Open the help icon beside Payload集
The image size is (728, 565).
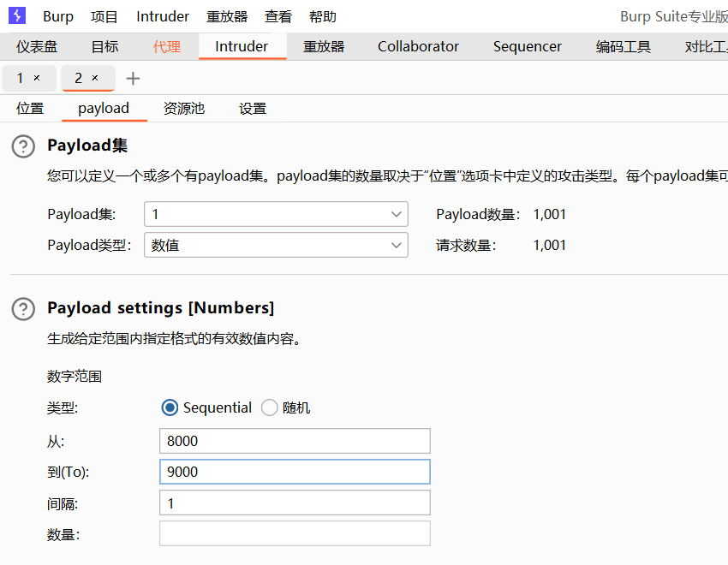point(23,146)
